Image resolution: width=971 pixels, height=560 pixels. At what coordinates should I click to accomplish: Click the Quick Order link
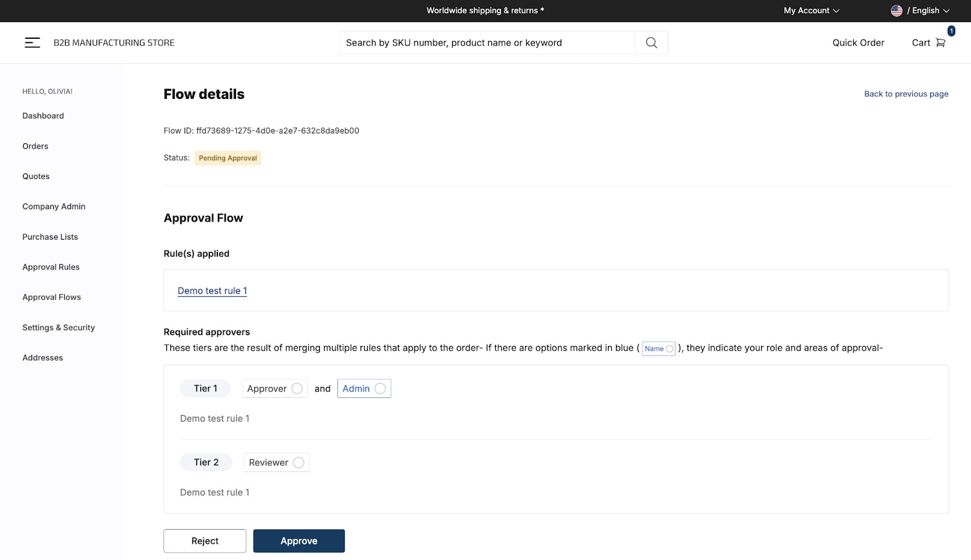(858, 42)
